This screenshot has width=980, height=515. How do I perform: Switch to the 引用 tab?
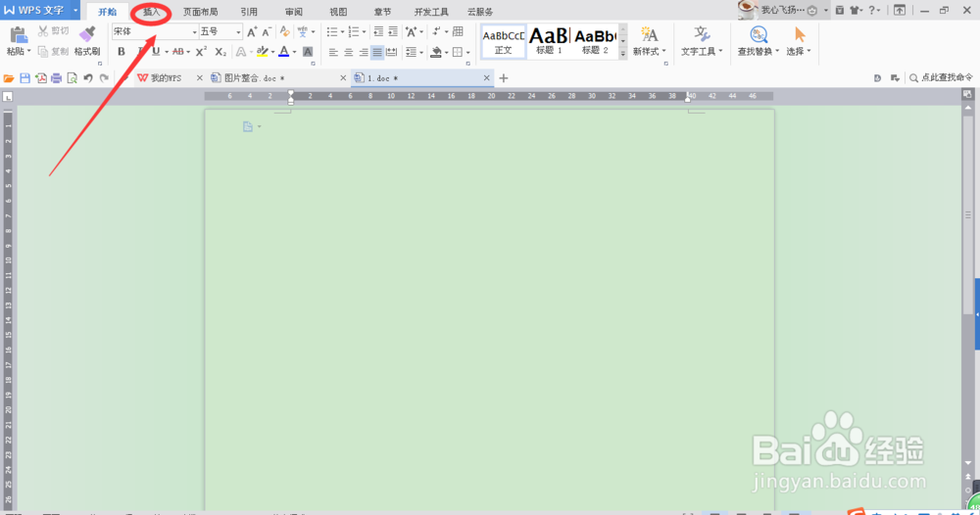coord(249,11)
